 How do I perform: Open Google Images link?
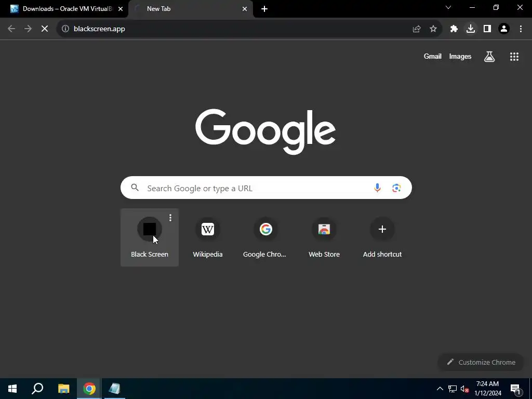(x=460, y=57)
